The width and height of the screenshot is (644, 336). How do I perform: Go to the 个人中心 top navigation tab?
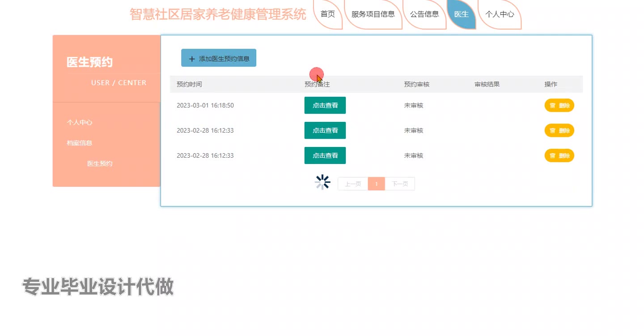point(500,14)
